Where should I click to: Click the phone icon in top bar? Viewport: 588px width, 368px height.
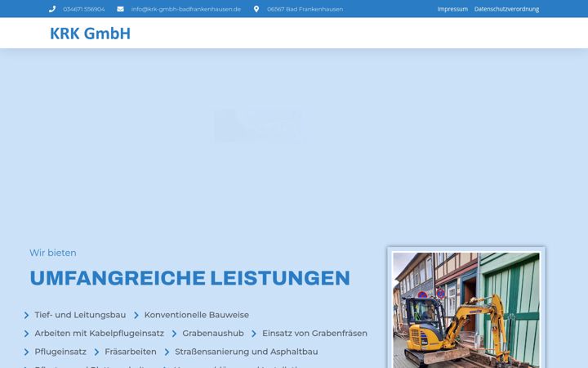52,9
